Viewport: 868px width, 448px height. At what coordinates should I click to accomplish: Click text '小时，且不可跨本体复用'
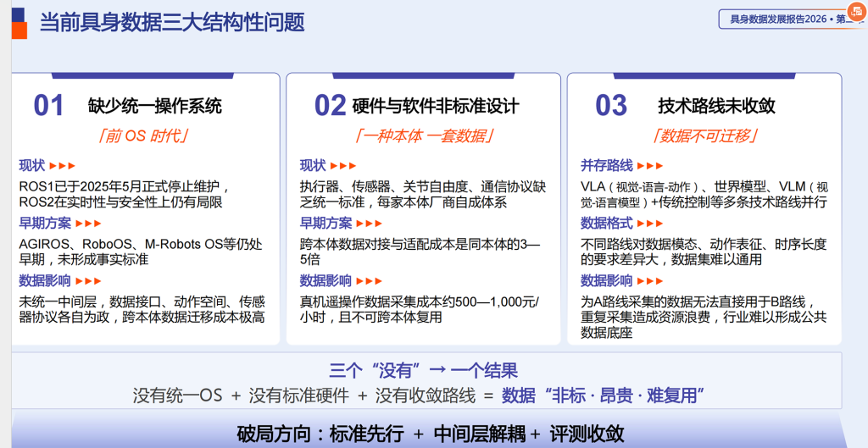371,318
